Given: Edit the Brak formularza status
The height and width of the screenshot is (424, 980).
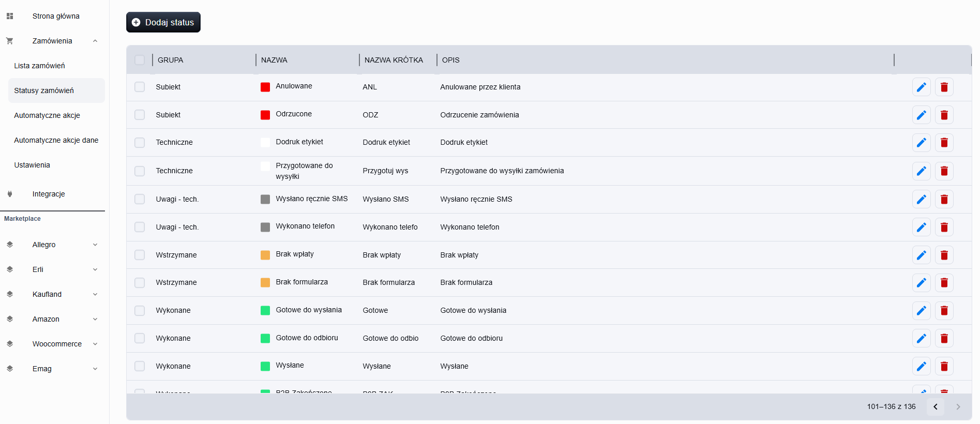Looking at the screenshot, I should point(921,282).
